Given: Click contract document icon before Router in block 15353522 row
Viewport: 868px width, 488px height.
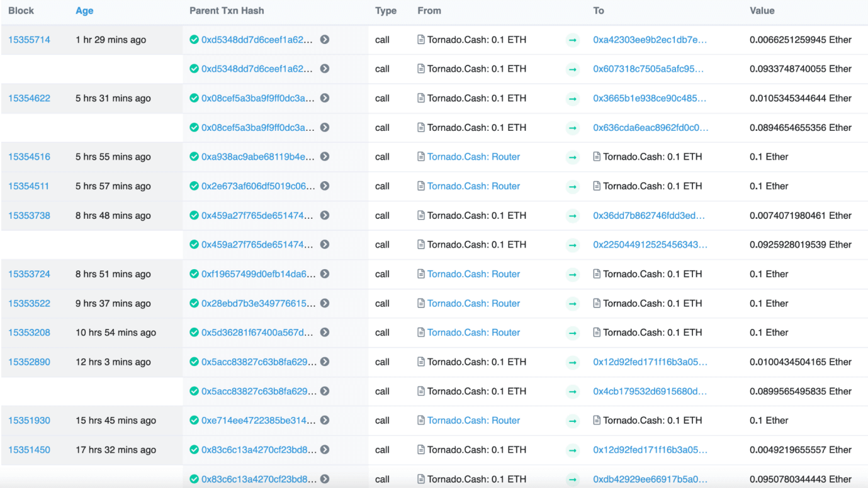Looking at the screenshot, I should 421,303.
